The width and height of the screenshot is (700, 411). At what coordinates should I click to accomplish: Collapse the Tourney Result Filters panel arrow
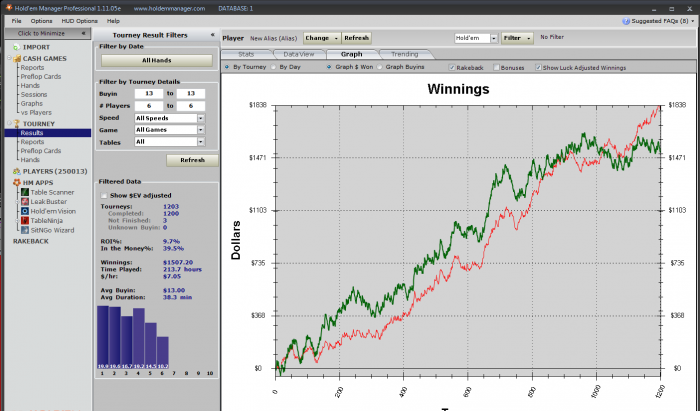pos(212,35)
